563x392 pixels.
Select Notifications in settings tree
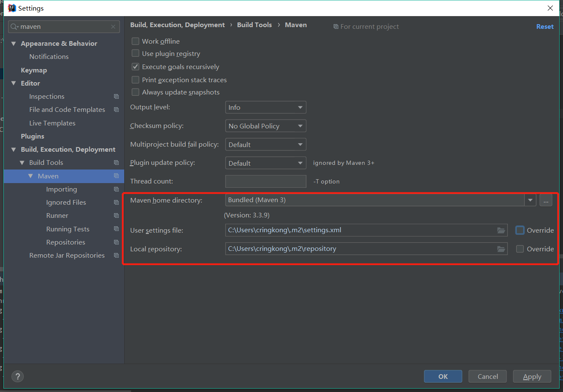pyautogui.click(x=49, y=57)
